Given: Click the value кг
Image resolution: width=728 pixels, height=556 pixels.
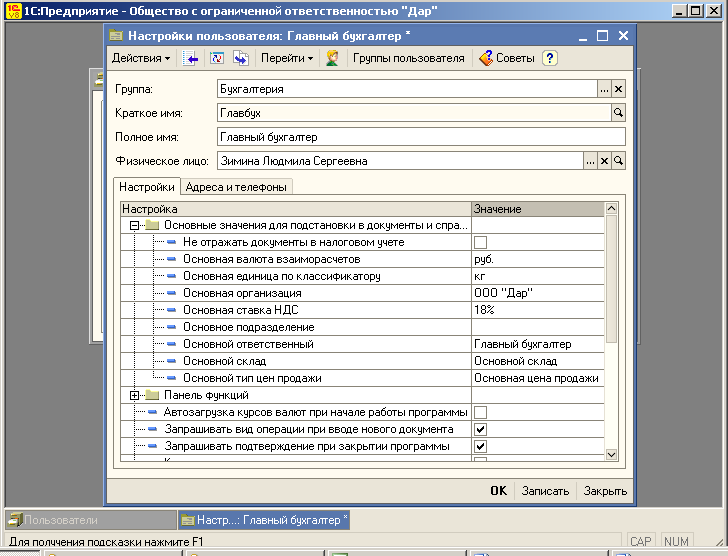Looking at the screenshot, I should click(480, 276).
